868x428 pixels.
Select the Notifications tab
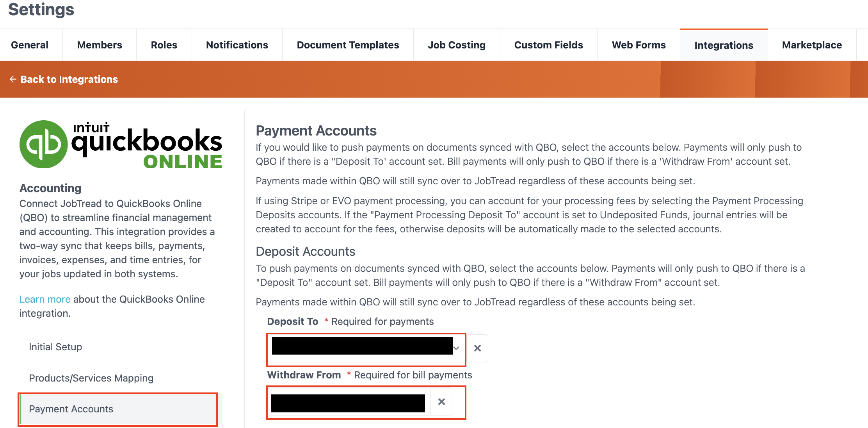237,45
